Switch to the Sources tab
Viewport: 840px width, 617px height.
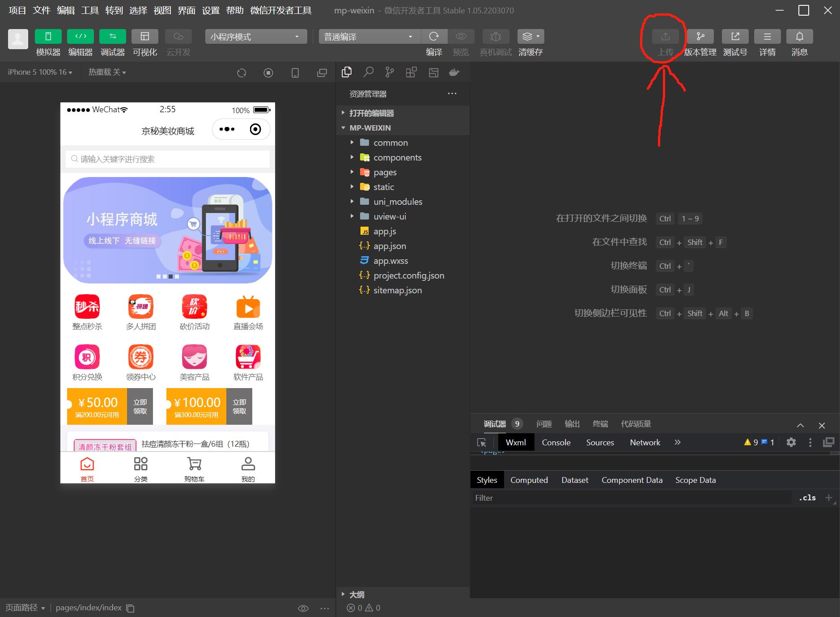[x=600, y=442]
